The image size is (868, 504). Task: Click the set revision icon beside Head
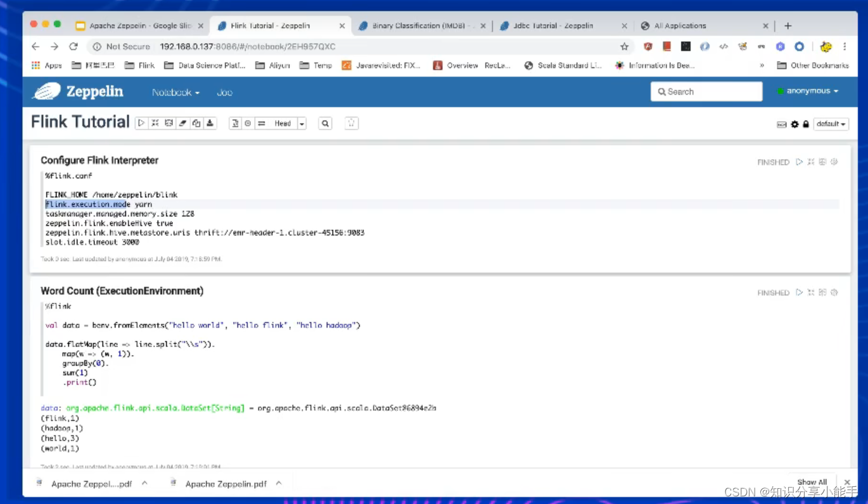pos(248,124)
